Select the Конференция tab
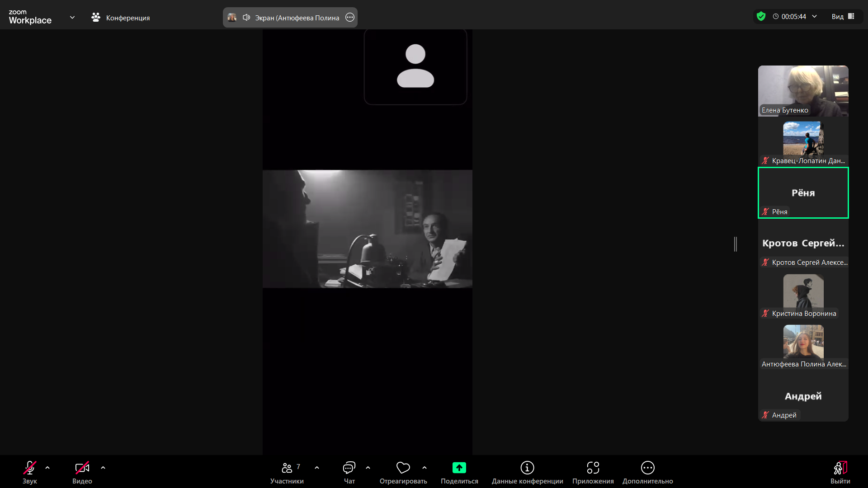The height and width of the screenshot is (488, 868). (120, 17)
